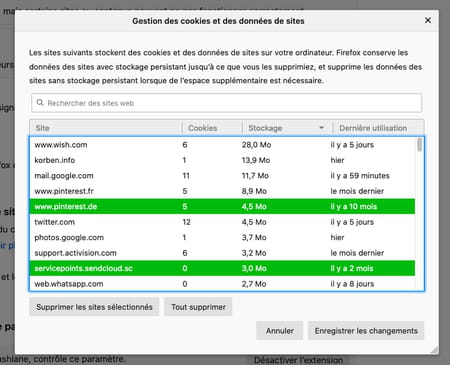Viewport: 450px width, 365px height.
Task: Select the www.wish.com row
Action: tap(222, 145)
